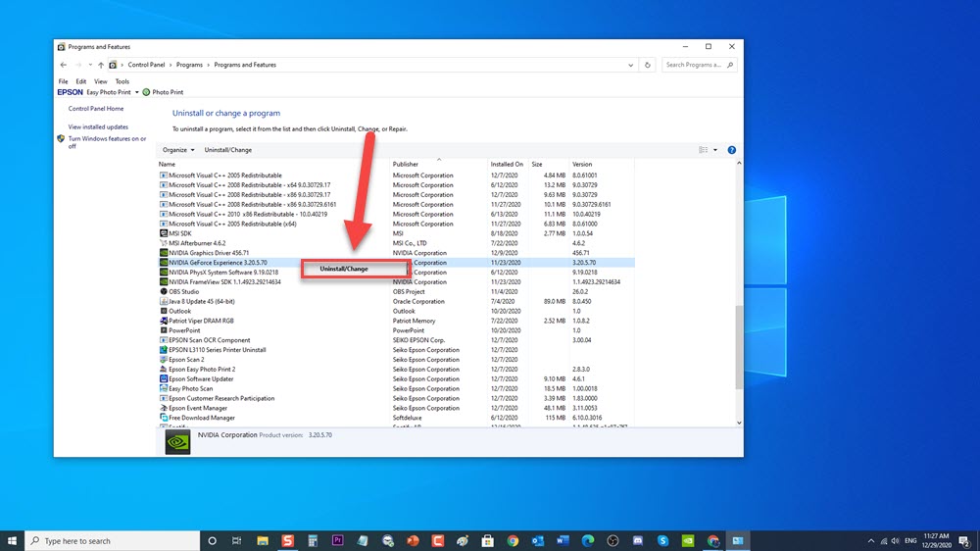This screenshot has width=980, height=551.
Task: Open the View menu
Action: [101, 81]
